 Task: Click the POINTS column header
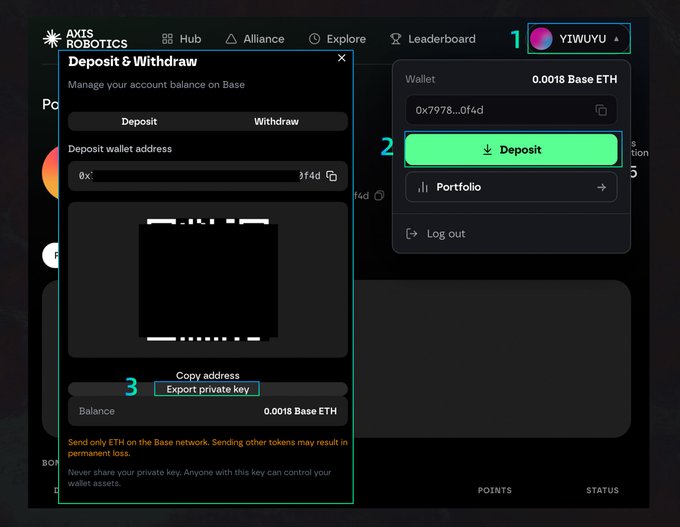pyautogui.click(x=495, y=490)
